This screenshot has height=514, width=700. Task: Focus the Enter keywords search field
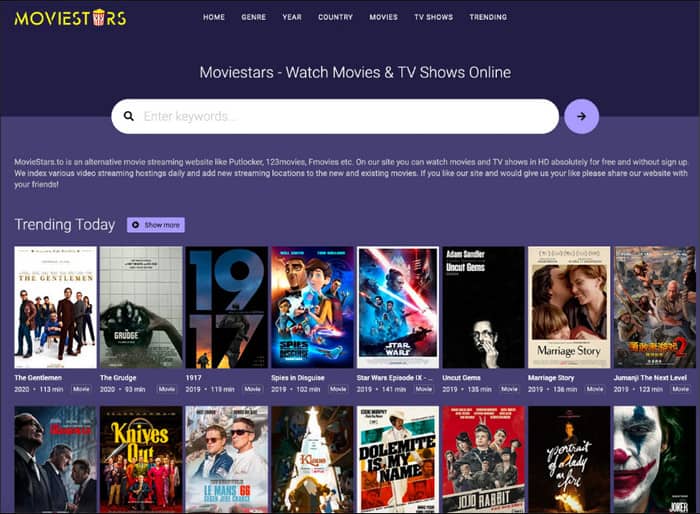point(335,117)
